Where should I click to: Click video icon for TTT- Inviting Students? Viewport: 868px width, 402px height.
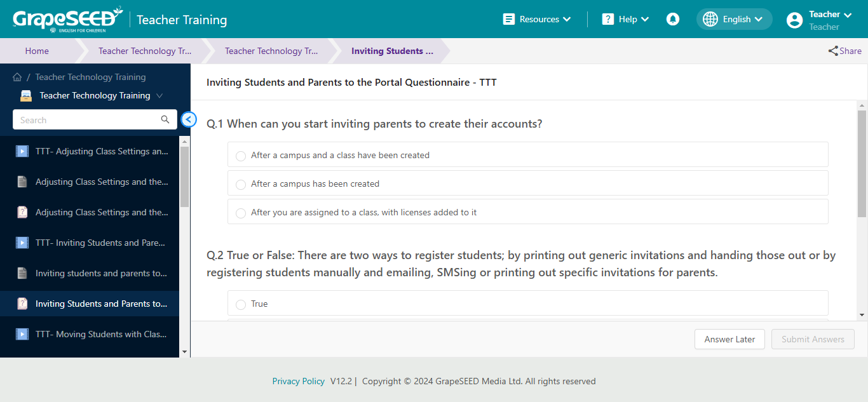[x=22, y=243]
